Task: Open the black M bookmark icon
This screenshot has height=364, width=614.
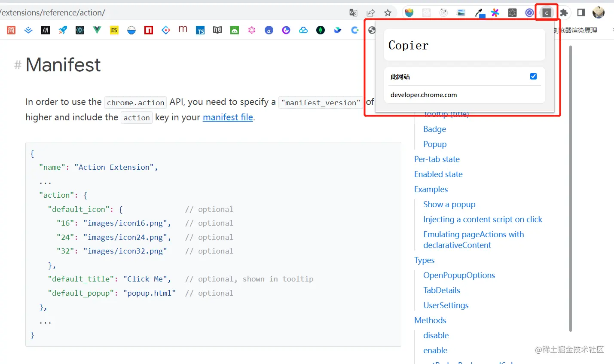Action: (46, 30)
